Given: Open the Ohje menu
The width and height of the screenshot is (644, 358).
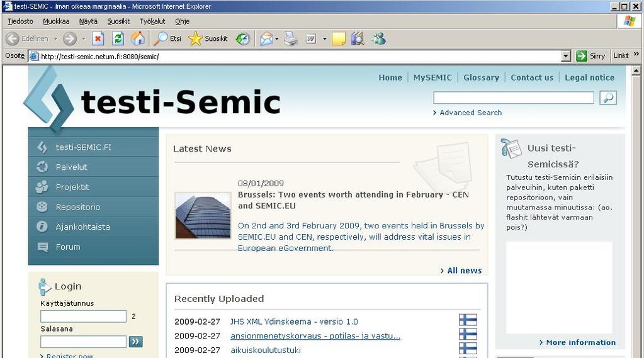Looking at the screenshot, I should 183,21.
